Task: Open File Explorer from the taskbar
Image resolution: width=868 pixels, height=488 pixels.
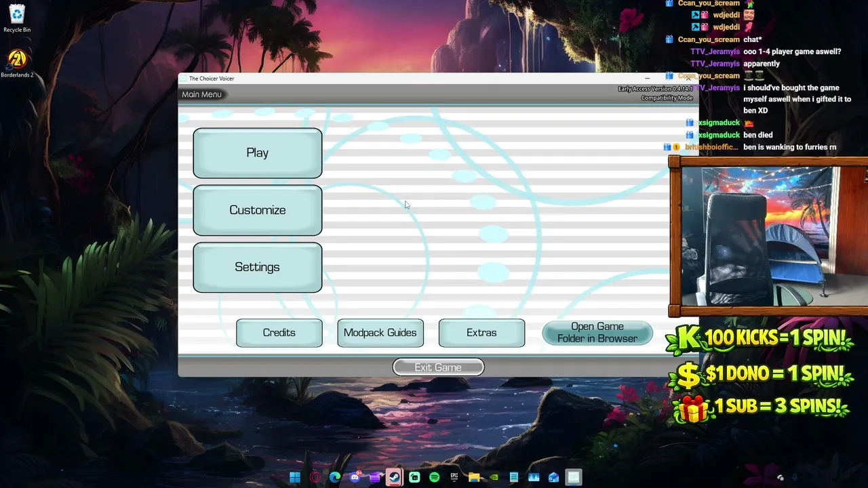Action: pos(474,477)
